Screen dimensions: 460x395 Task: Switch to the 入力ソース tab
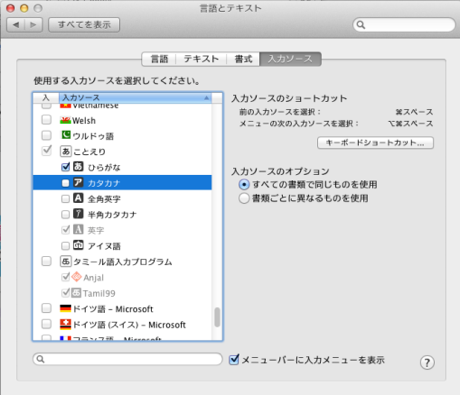pos(290,59)
